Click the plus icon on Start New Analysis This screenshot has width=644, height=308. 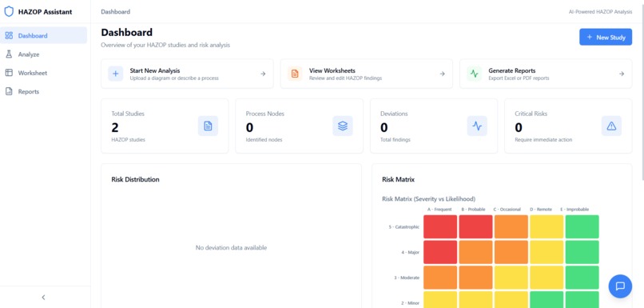(x=115, y=74)
